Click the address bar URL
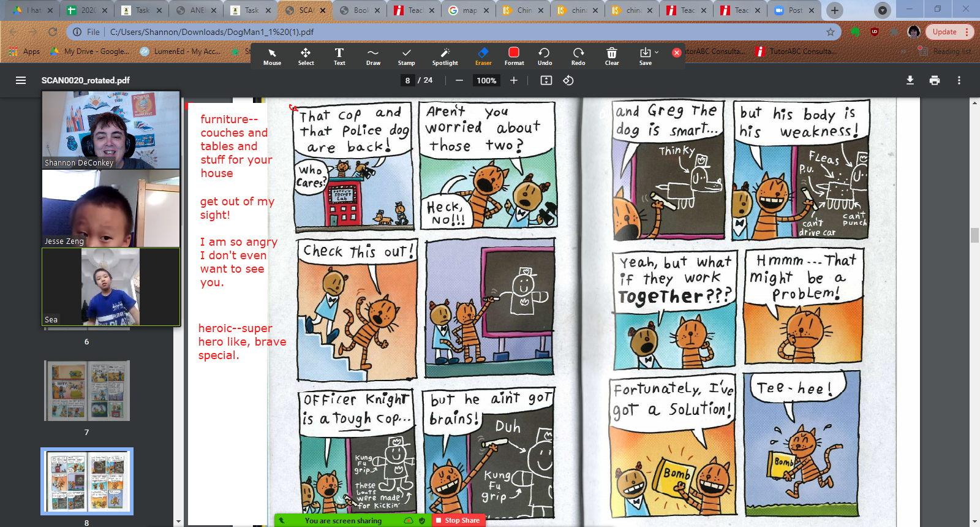The image size is (980, 527). 212,32
